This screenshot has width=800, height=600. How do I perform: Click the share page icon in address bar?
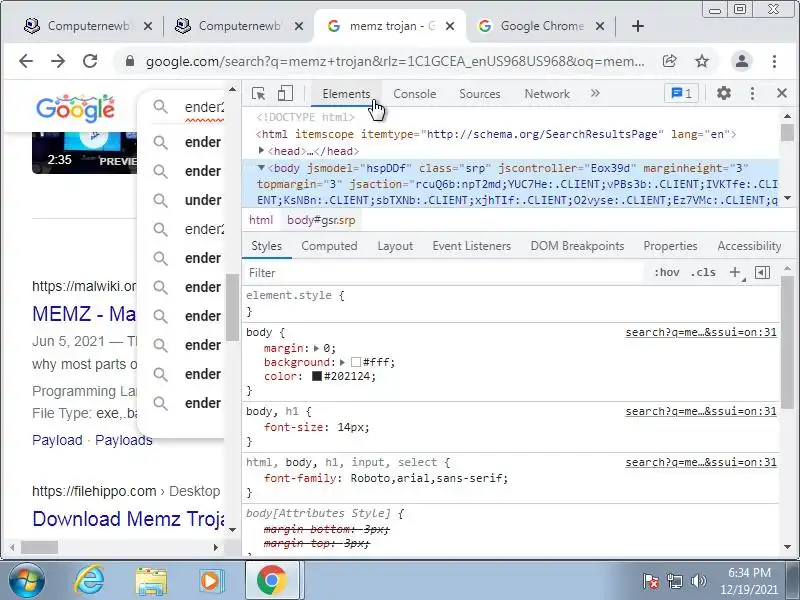tap(669, 61)
